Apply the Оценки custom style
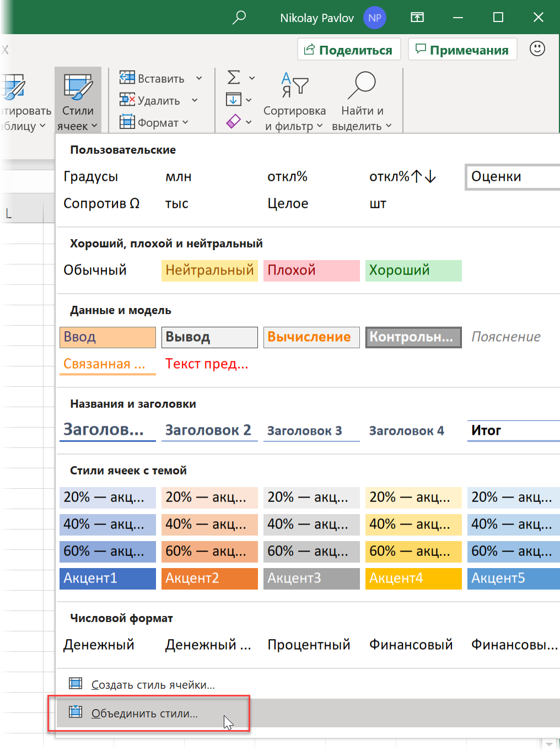Viewport: 560px width, 751px height. (x=513, y=177)
